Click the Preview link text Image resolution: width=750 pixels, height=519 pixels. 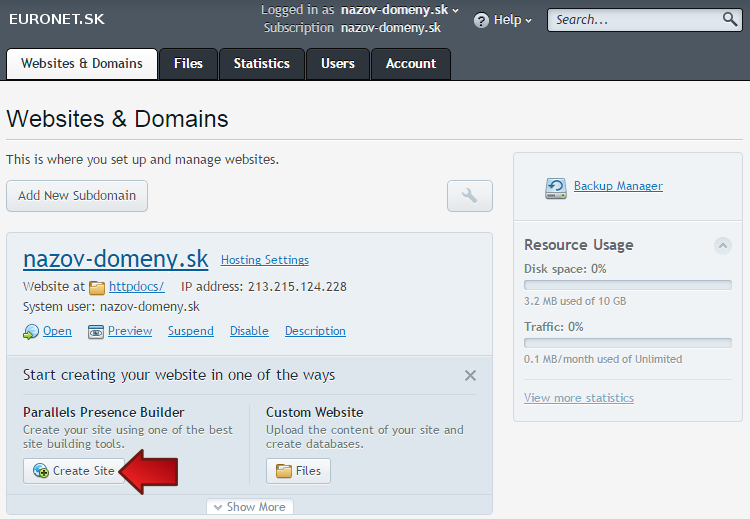click(130, 331)
